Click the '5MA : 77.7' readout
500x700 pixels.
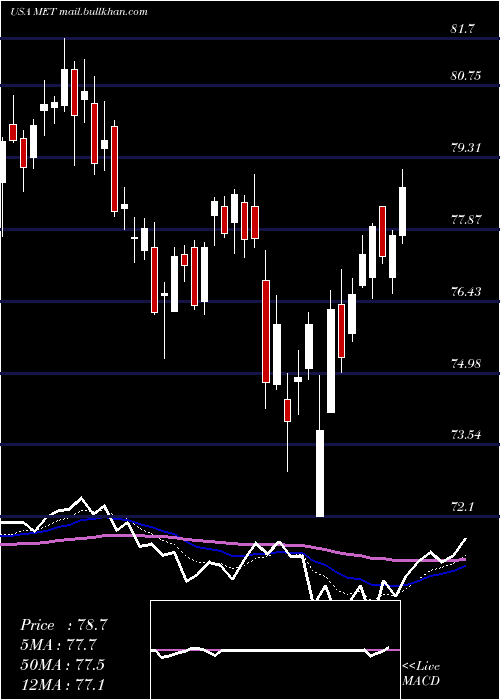pyautogui.click(x=59, y=645)
